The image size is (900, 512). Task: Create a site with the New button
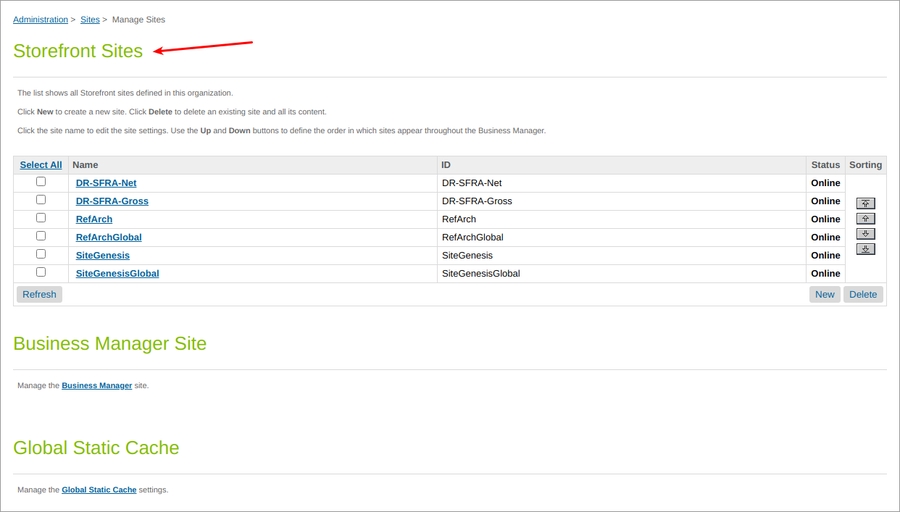point(824,295)
